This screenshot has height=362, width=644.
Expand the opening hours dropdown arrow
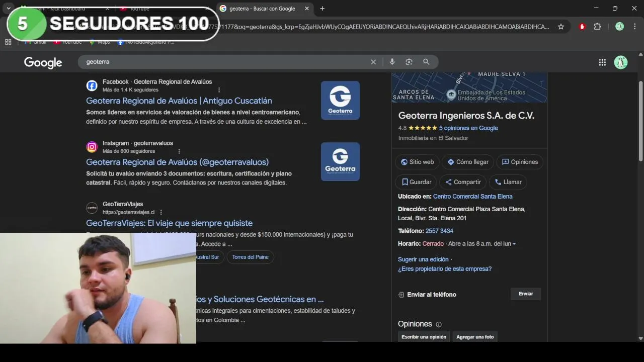[x=514, y=244]
